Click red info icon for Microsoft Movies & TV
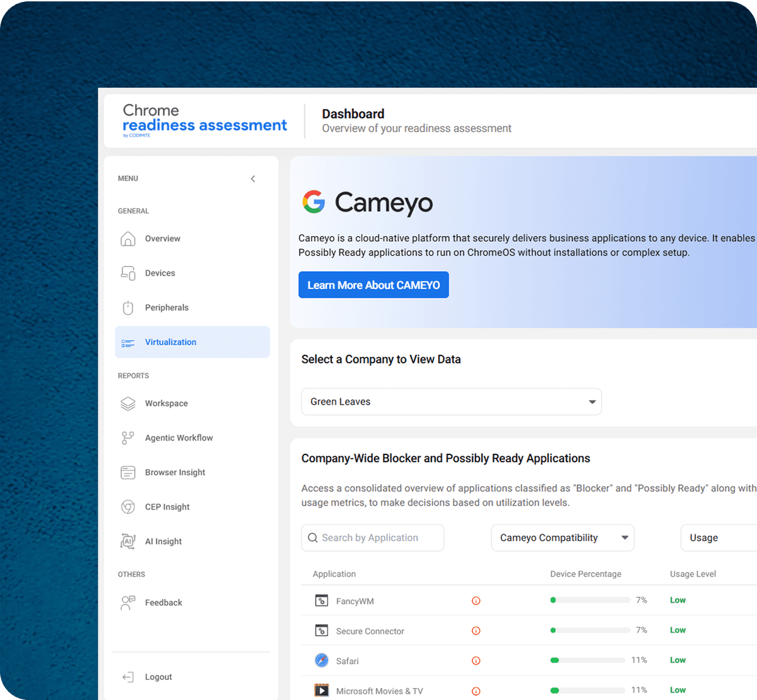 (476, 691)
